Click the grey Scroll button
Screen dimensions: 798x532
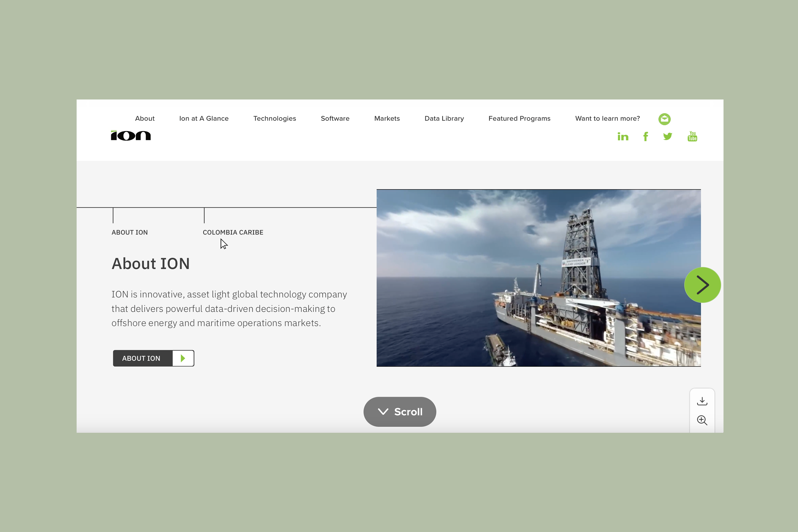[x=400, y=412]
